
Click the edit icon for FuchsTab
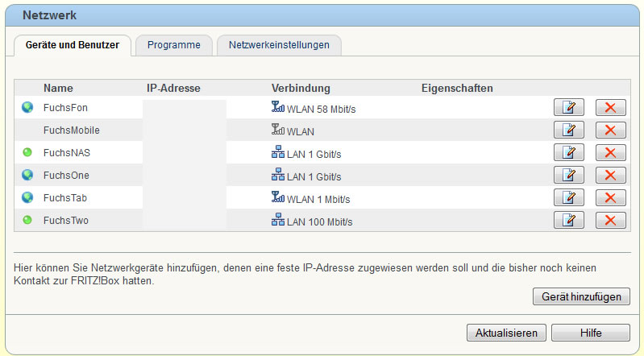tap(569, 197)
